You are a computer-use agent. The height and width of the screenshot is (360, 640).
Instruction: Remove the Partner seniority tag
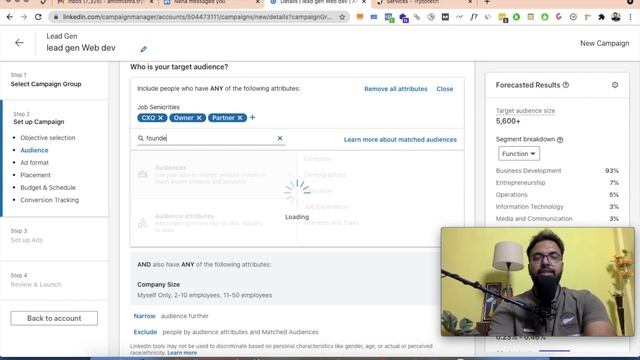point(240,118)
